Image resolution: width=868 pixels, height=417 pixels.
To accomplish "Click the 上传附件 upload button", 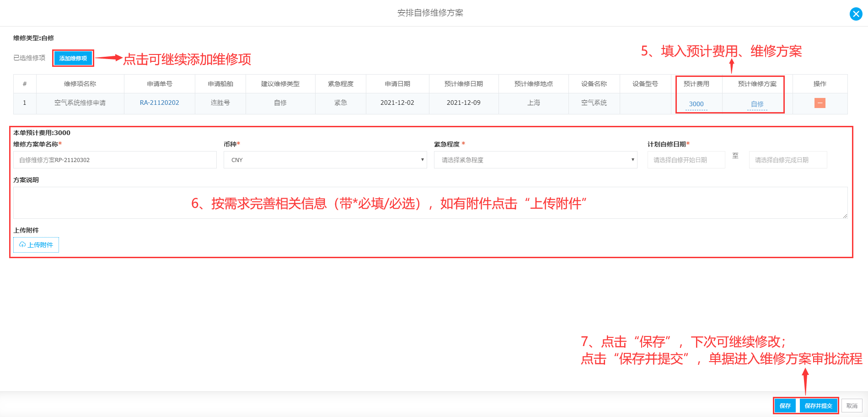I will point(36,245).
